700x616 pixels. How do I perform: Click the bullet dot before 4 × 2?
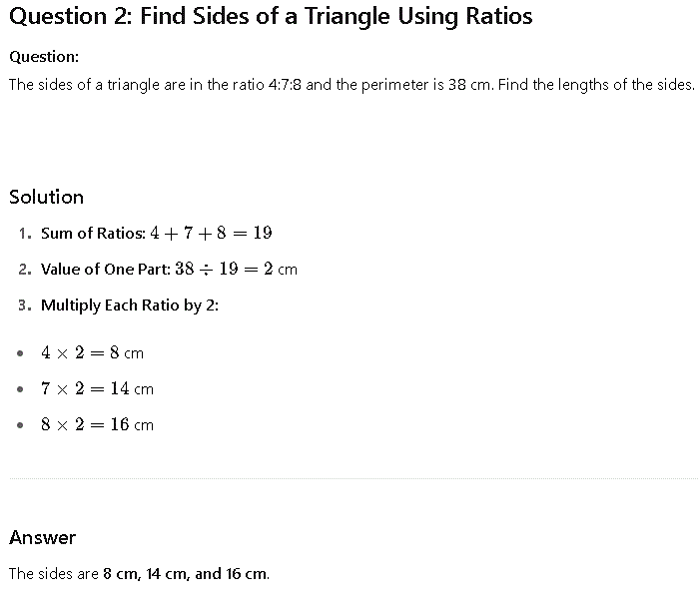click(x=20, y=353)
